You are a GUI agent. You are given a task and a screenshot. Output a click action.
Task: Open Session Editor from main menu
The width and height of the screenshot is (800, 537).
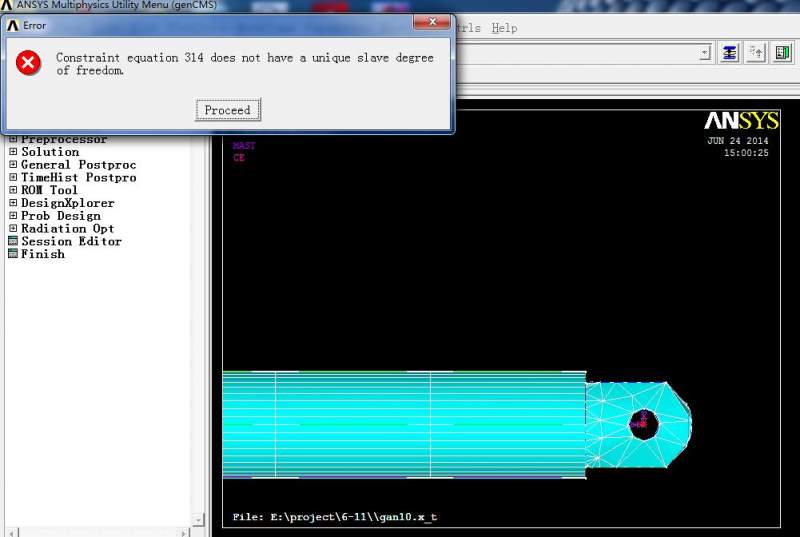tap(71, 241)
